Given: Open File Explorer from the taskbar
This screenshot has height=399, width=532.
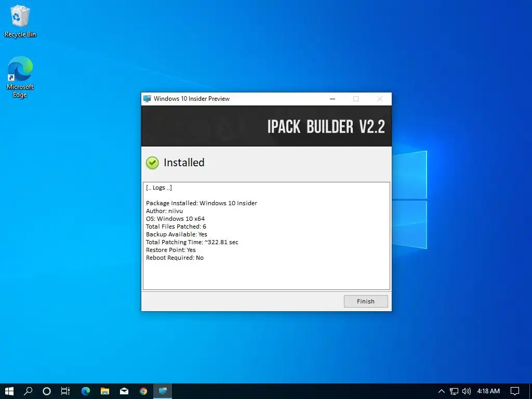Looking at the screenshot, I should [x=105, y=391].
